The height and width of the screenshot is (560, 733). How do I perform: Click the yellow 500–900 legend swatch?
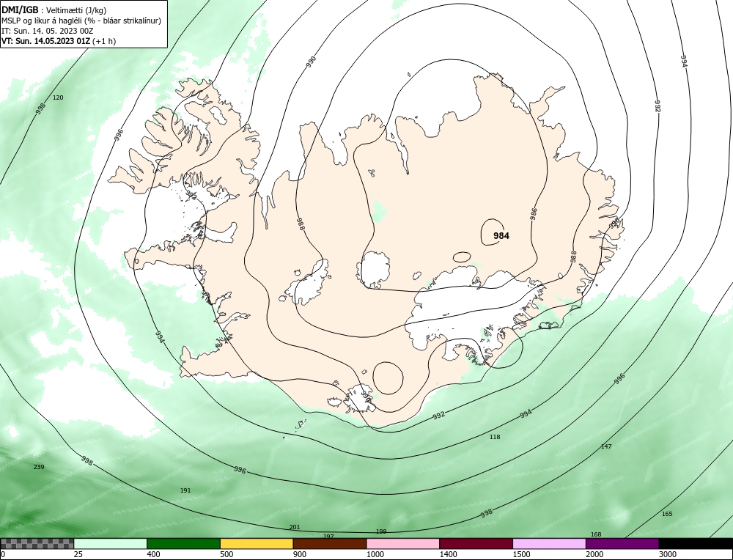pyautogui.click(x=257, y=543)
